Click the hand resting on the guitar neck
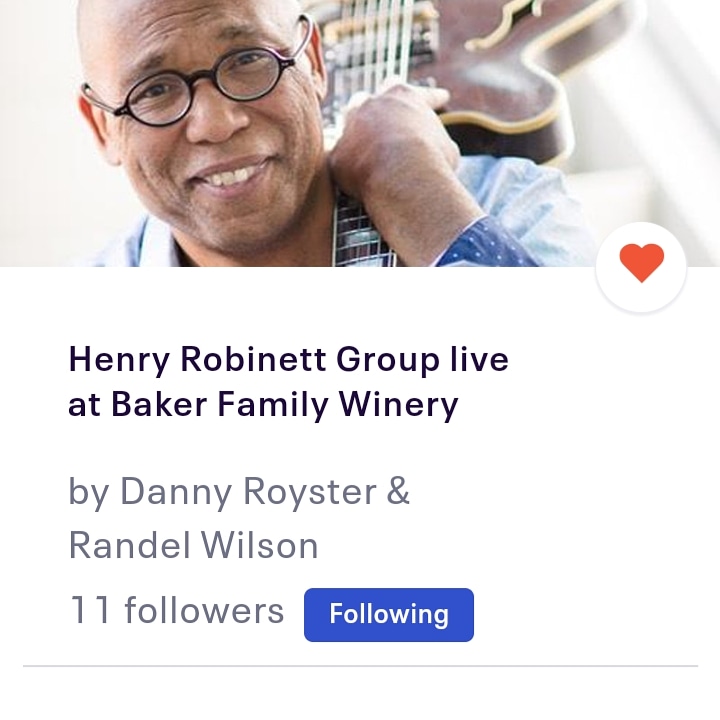The width and height of the screenshot is (720, 720). 395,138
